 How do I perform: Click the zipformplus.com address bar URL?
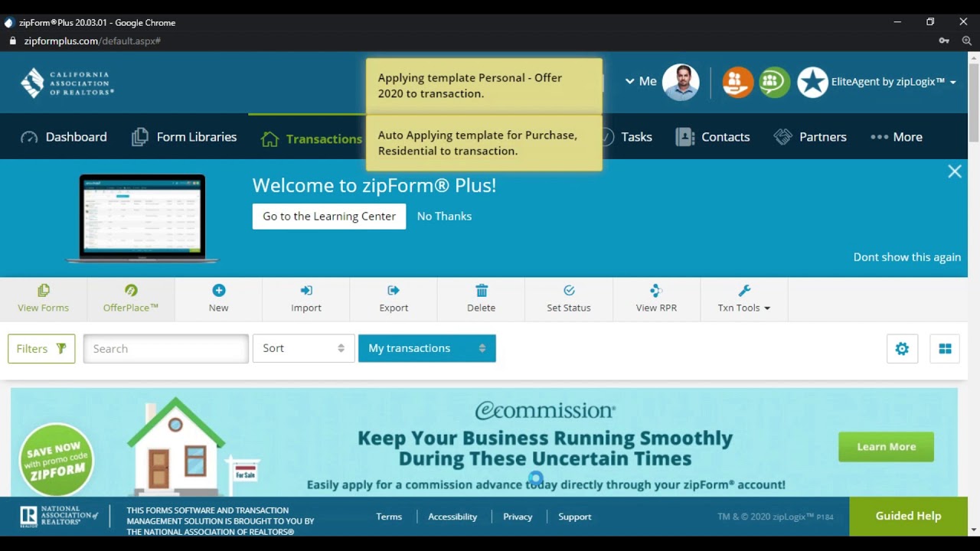coord(92,41)
